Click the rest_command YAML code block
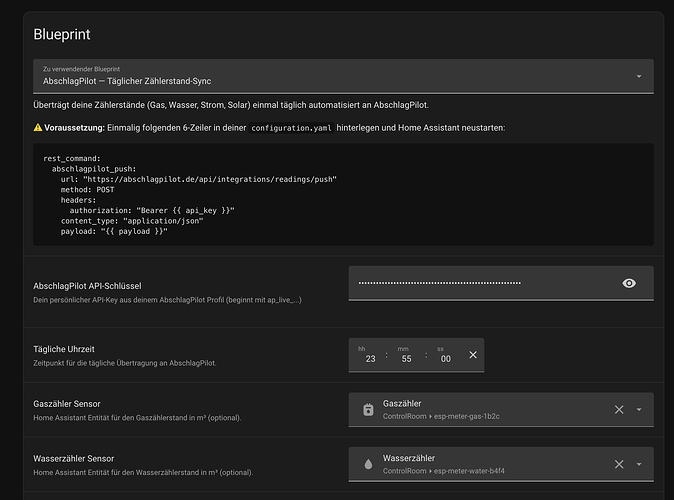 pos(343,194)
